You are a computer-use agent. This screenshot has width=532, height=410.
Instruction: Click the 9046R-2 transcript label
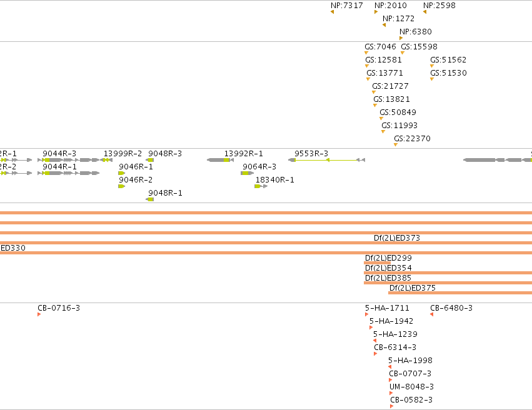pos(136,180)
